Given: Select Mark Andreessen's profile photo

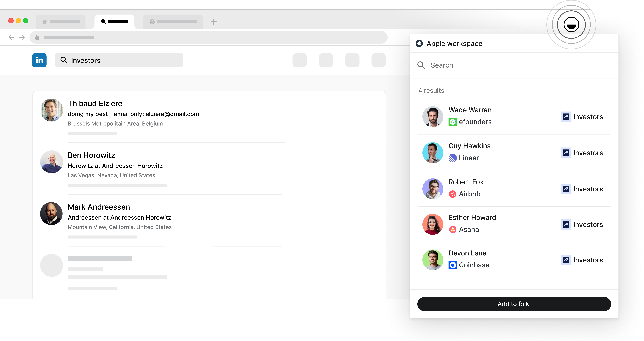Looking at the screenshot, I should click(x=52, y=214).
